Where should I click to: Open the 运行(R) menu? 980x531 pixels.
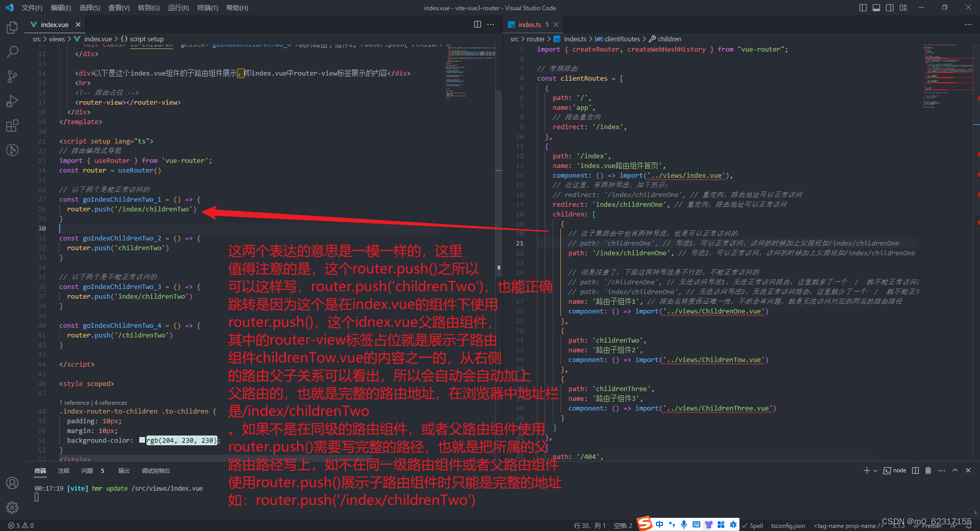pos(178,8)
